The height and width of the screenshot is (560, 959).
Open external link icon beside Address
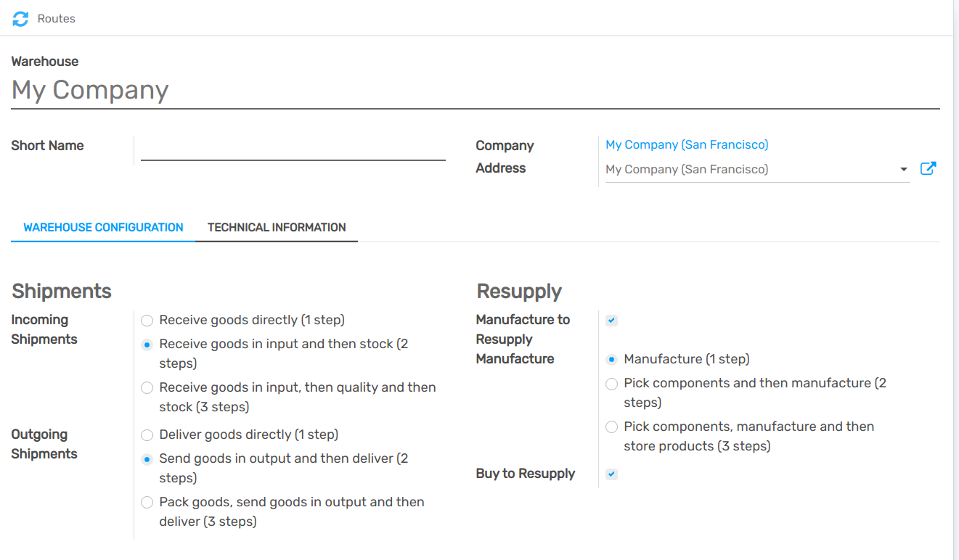[x=928, y=168]
